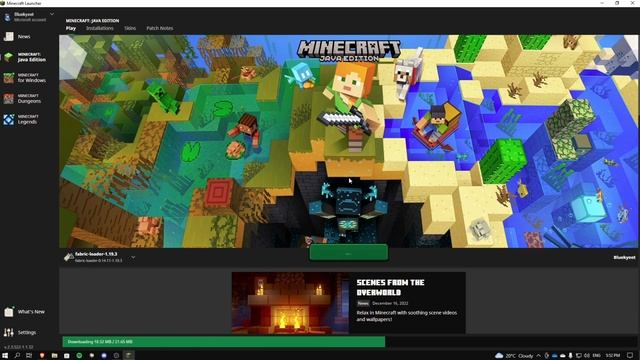The height and width of the screenshot is (360, 640).
Task: Open the weather widget on taskbar
Action: [x=514, y=356]
